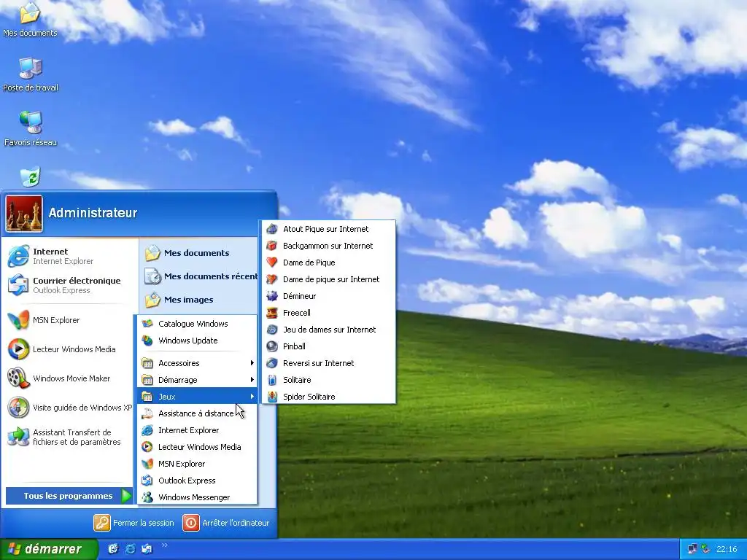The height and width of the screenshot is (560, 747).
Task: Open Windows Update in programs list
Action: tap(197, 341)
